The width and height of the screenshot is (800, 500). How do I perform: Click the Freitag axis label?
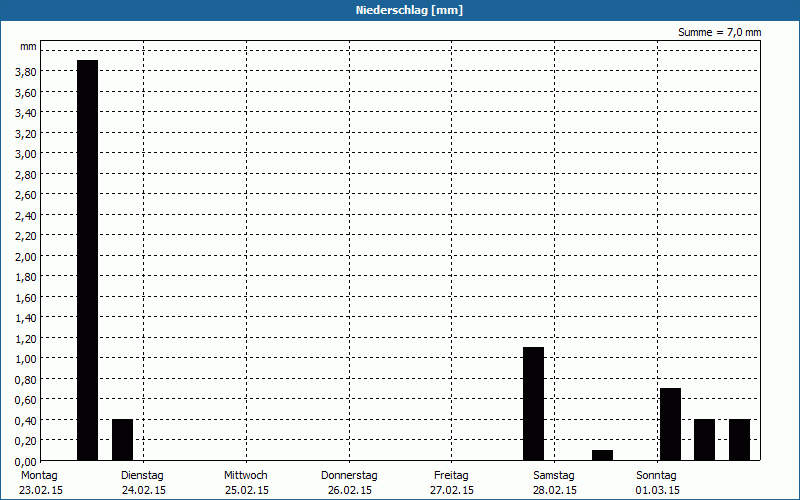coord(451,476)
